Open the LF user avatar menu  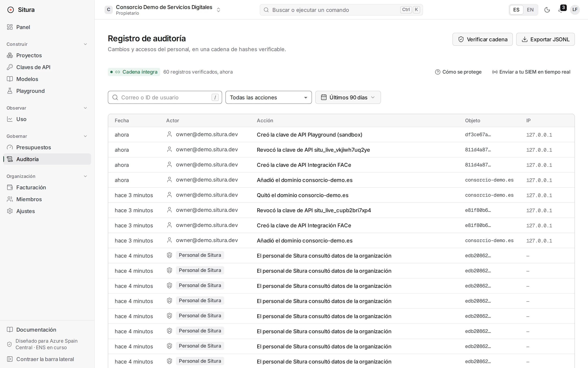pos(575,10)
